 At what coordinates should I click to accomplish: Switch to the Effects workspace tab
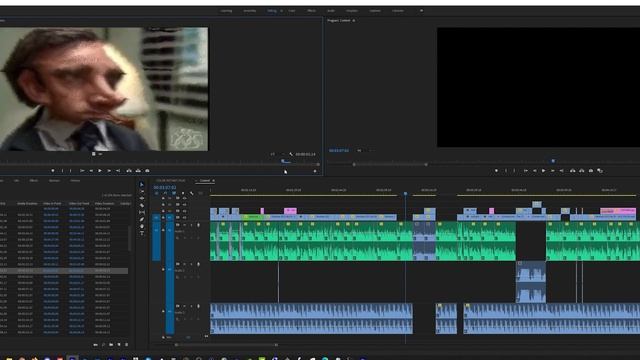click(x=311, y=11)
